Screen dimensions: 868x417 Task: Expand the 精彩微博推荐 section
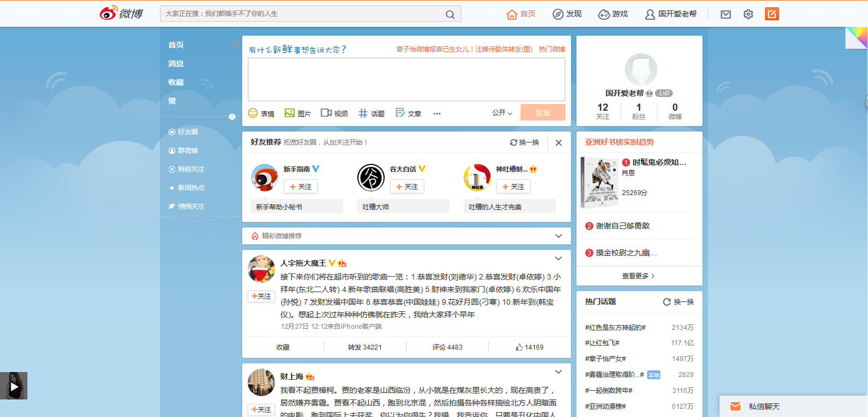(x=558, y=236)
